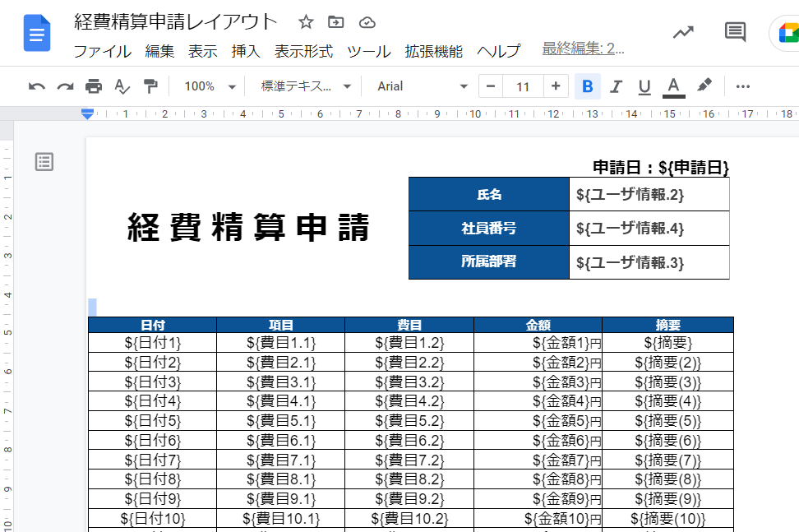The height and width of the screenshot is (532, 799).
Task: Click the ${摘要(4)} cell
Action: (668, 401)
